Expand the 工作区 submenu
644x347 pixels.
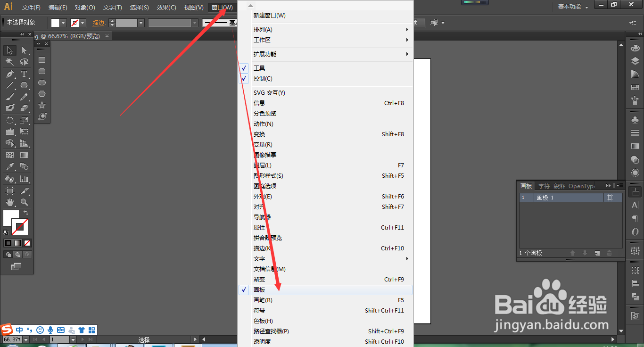pyautogui.click(x=325, y=40)
